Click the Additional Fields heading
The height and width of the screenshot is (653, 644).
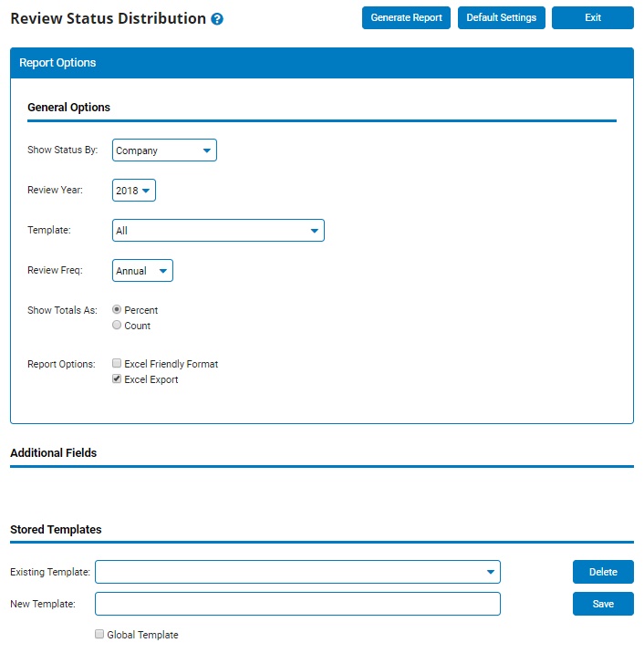pyautogui.click(x=53, y=452)
